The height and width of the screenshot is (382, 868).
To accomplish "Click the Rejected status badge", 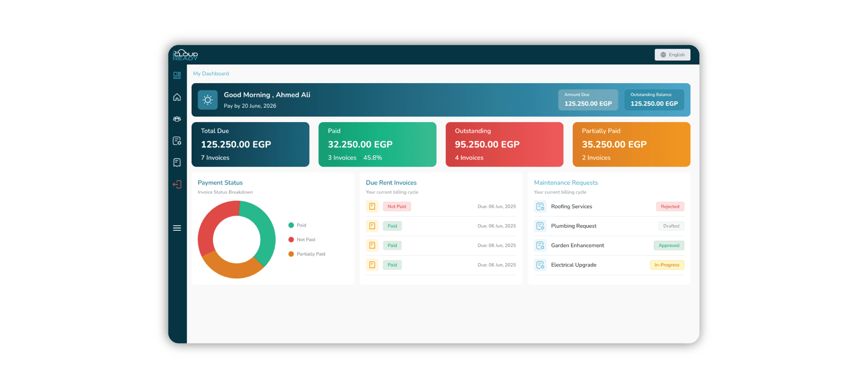I will click(x=670, y=206).
